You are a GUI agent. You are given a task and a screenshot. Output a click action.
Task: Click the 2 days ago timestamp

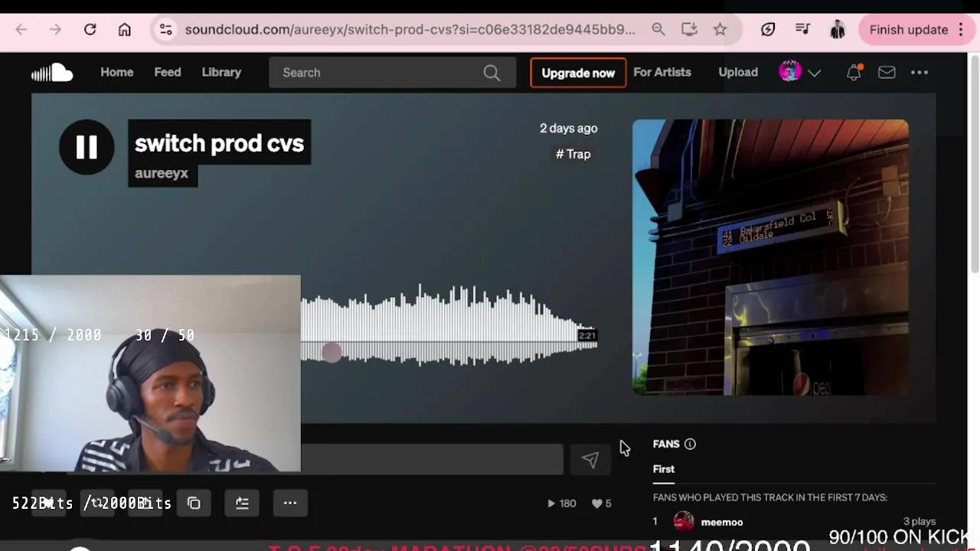[x=568, y=128]
